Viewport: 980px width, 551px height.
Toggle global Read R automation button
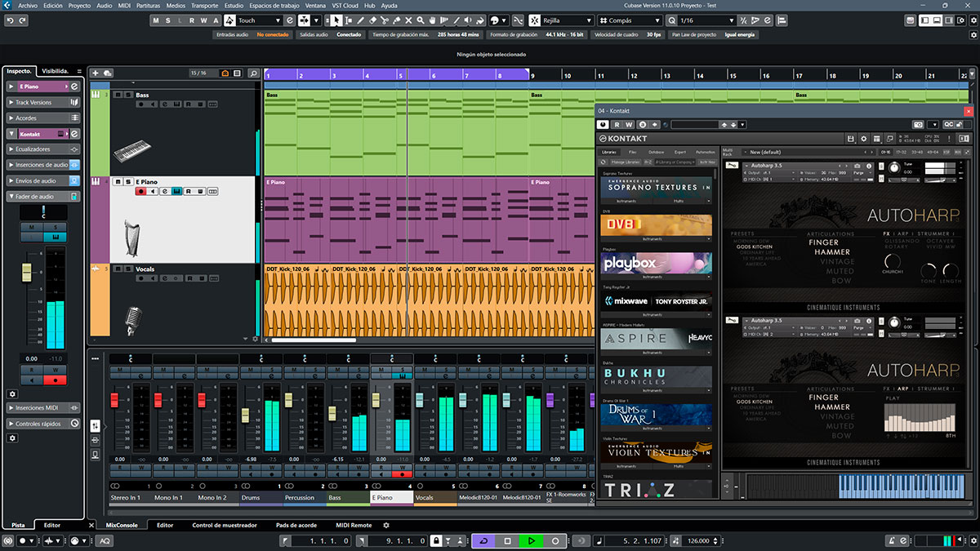(x=192, y=20)
